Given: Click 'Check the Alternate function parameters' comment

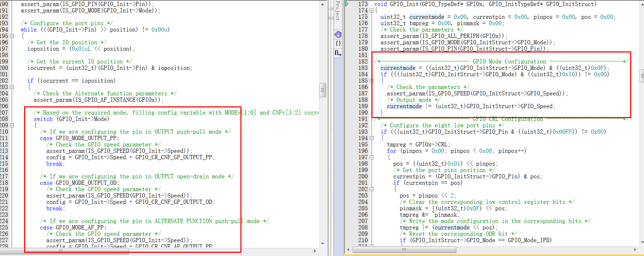Looking at the screenshot, I should pos(105,94).
